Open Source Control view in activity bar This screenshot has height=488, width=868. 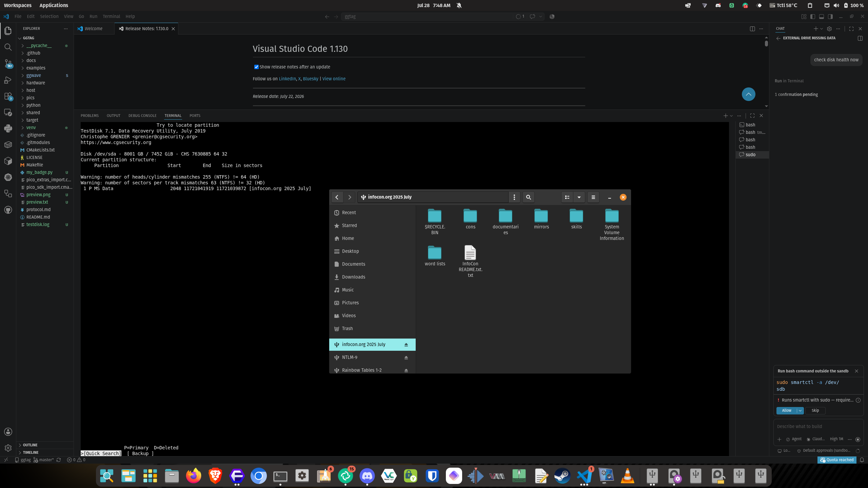click(x=8, y=63)
